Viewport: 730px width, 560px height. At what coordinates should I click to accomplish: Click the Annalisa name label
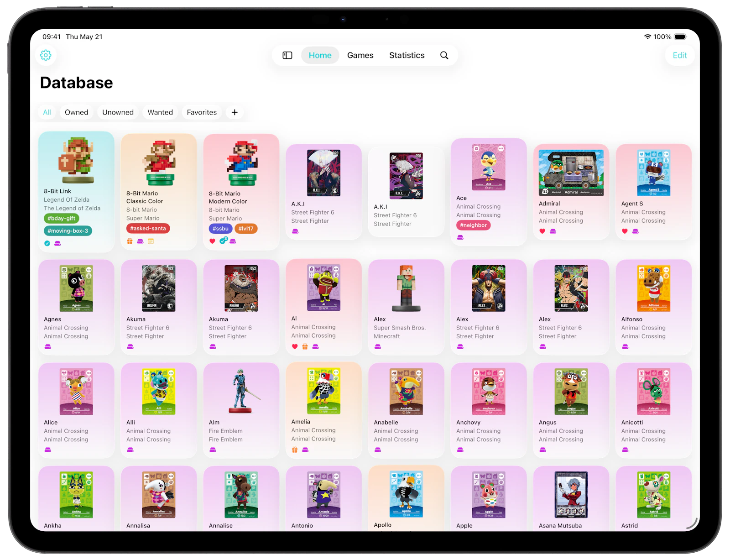point(138,526)
